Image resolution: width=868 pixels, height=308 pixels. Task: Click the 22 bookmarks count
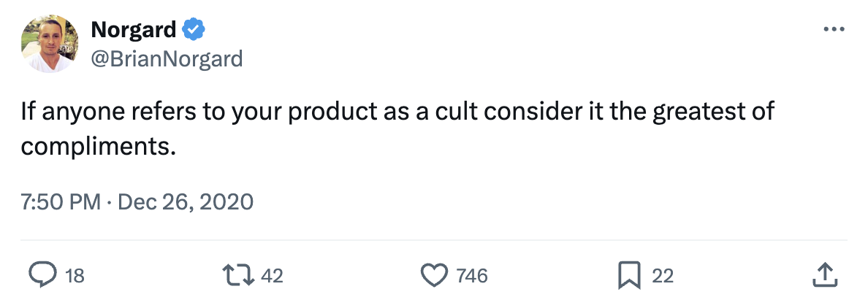tap(663, 276)
